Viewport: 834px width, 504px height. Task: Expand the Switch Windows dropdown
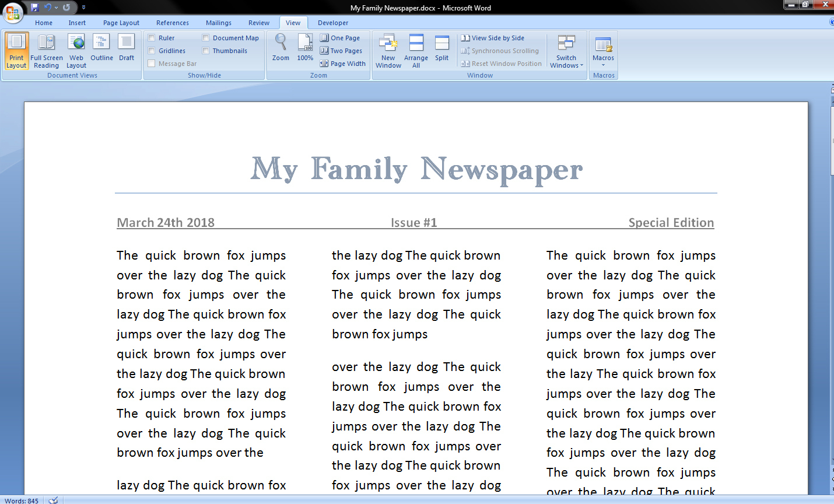[566, 51]
